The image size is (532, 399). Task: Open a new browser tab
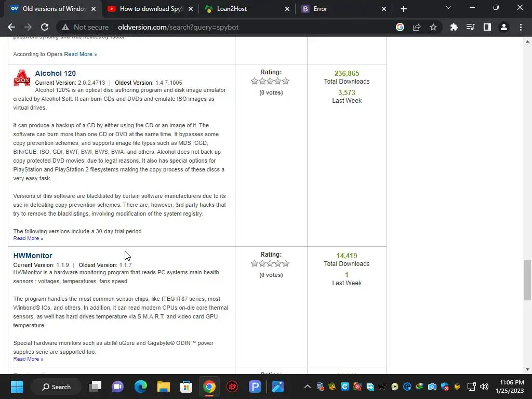[x=403, y=9]
